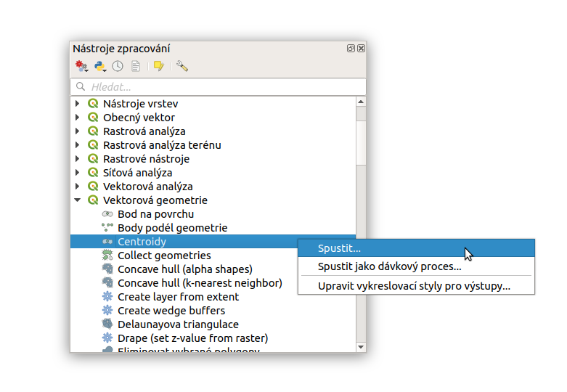Click QGIS icon beside Rastrové nástroje
The image size is (567, 392).
coord(93,159)
